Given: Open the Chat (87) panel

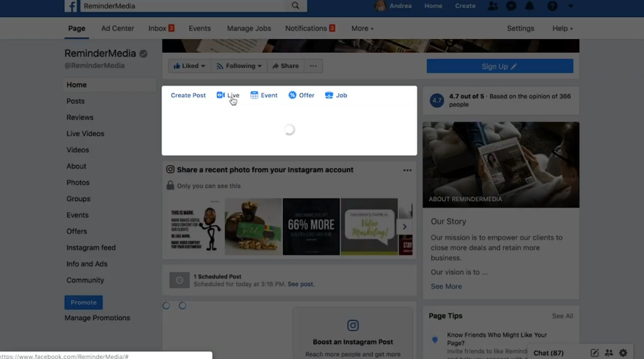Looking at the screenshot, I should [x=548, y=353].
